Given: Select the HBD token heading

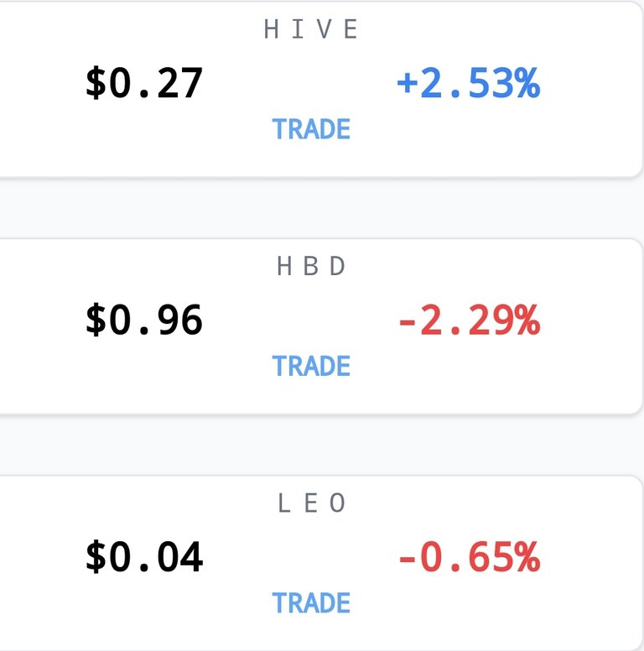Looking at the screenshot, I should click(310, 266).
